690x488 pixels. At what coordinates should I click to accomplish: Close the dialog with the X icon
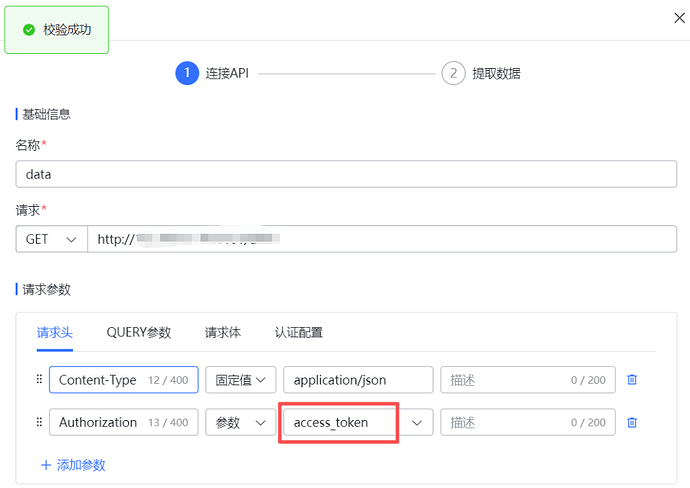679,18
